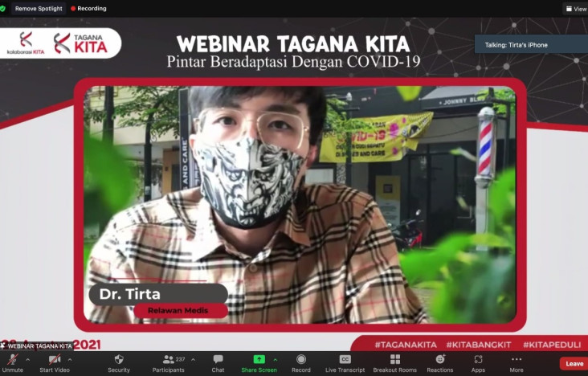The image size is (588, 376).
Task: Open the Security shield menu
Action: coord(119,363)
